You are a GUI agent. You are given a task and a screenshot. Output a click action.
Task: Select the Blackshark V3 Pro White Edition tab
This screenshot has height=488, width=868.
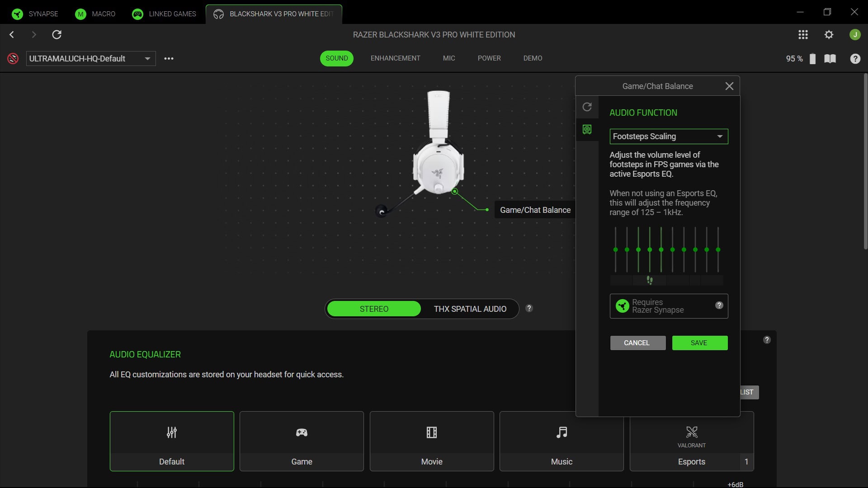pos(274,14)
